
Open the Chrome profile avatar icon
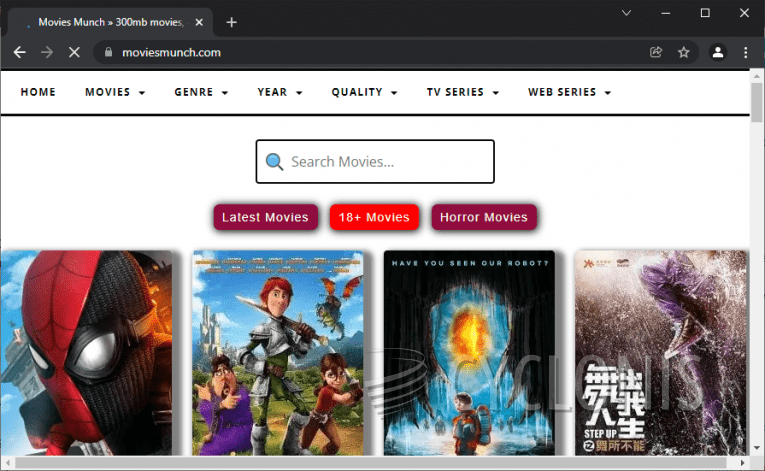point(717,52)
